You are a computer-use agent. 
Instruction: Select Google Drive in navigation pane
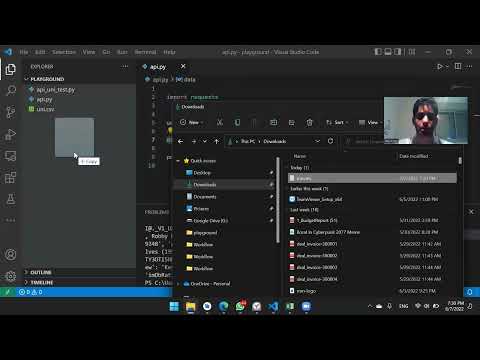[x=210, y=221]
